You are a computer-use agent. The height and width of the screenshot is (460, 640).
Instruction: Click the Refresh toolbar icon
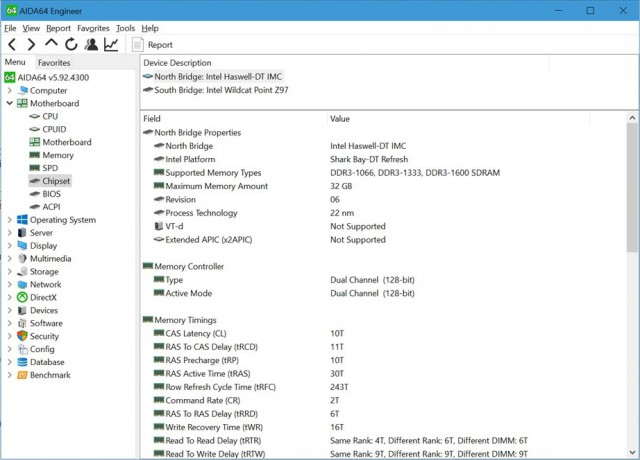pos(71,44)
